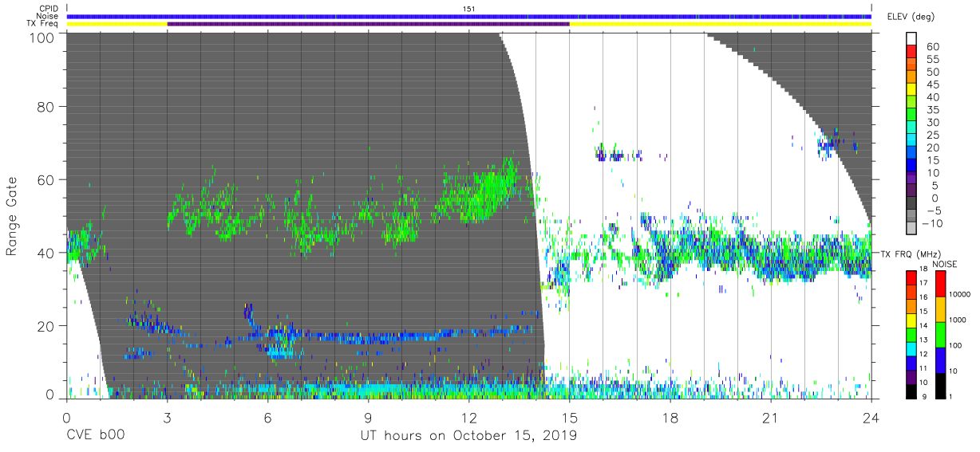Click the 3 tick label on UT hours axis
980x452 pixels.
pyautogui.click(x=167, y=419)
